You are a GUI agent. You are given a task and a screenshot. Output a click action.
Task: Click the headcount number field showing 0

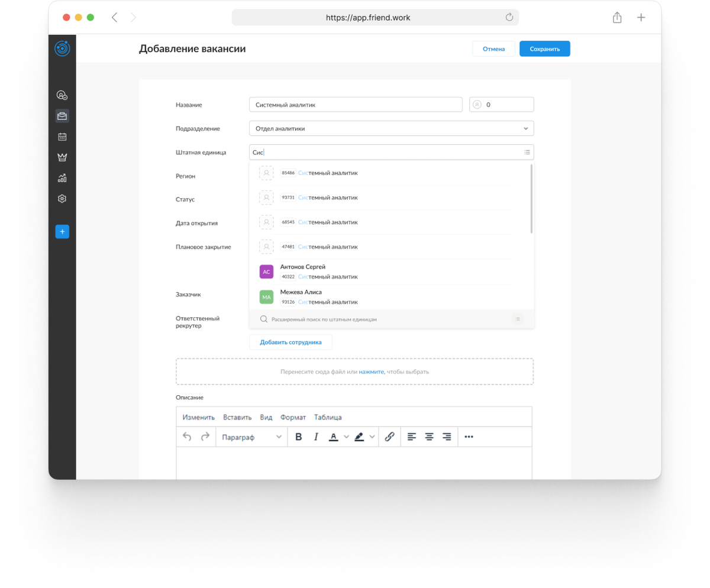502,105
